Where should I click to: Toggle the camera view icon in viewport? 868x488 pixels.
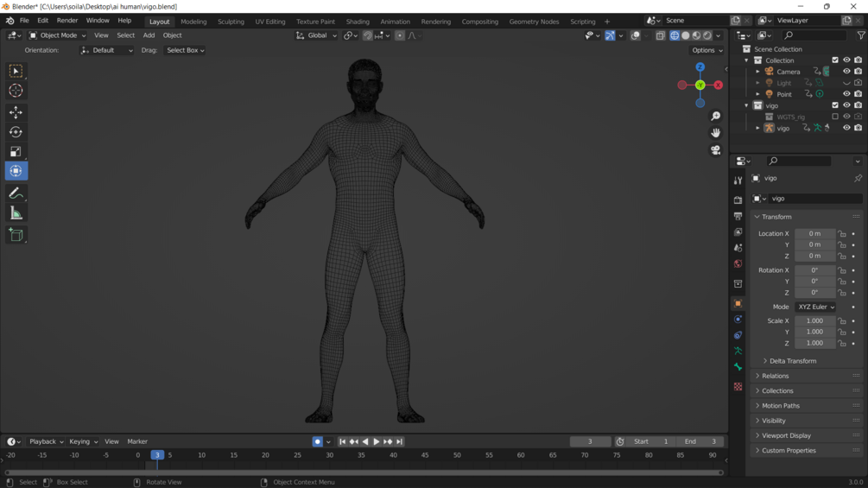[x=715, y=150]
